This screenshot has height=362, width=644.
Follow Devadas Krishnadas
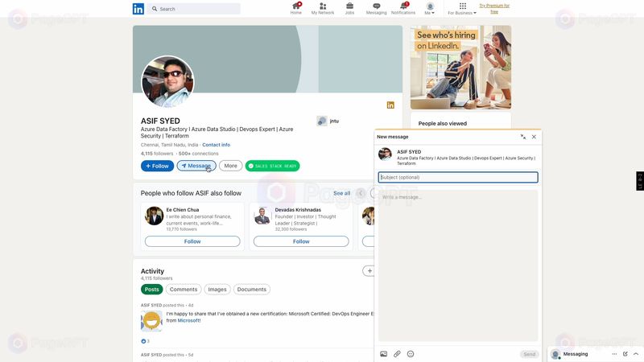(x=301, y=241)
